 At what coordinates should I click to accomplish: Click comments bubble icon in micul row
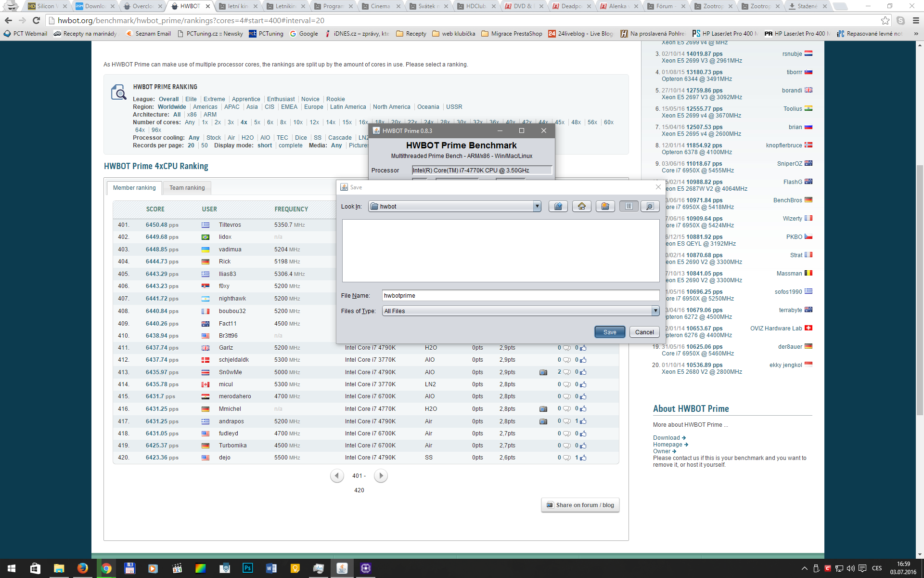pos(567,384)
